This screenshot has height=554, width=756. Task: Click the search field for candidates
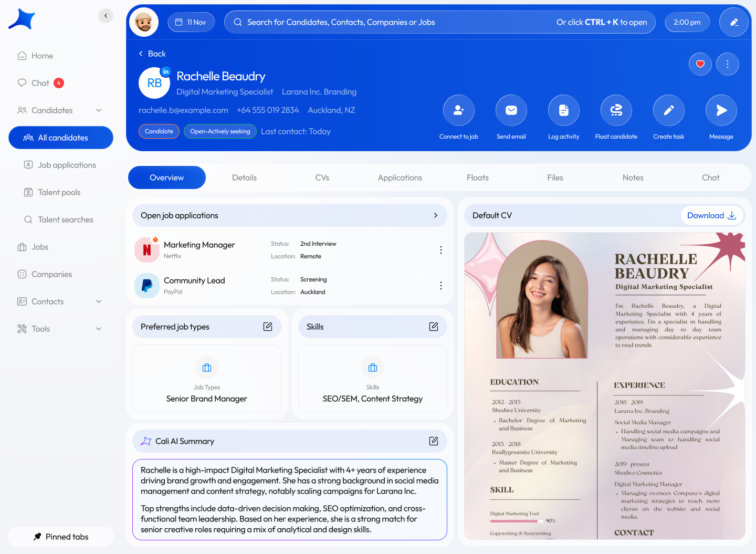click(x=440, y=22)
